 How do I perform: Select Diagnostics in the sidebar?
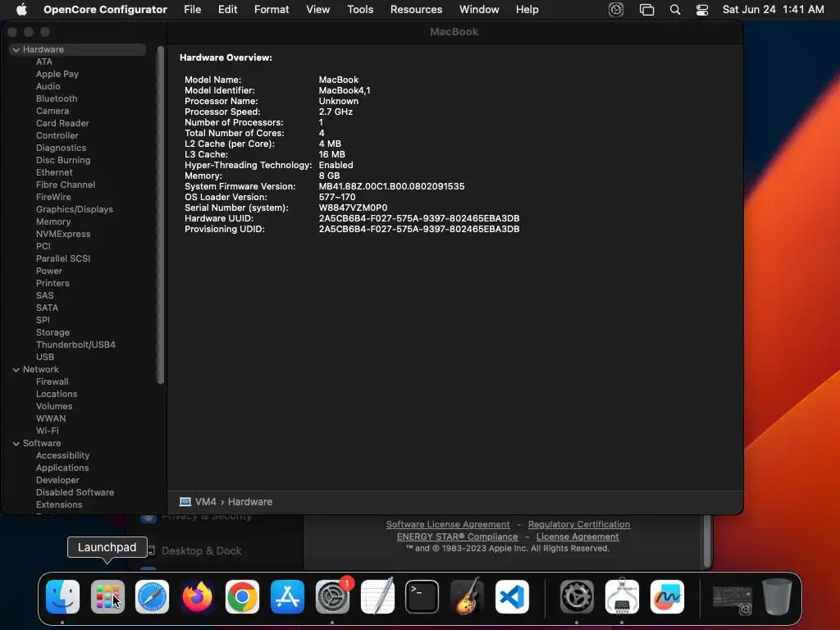coord(61,148)
